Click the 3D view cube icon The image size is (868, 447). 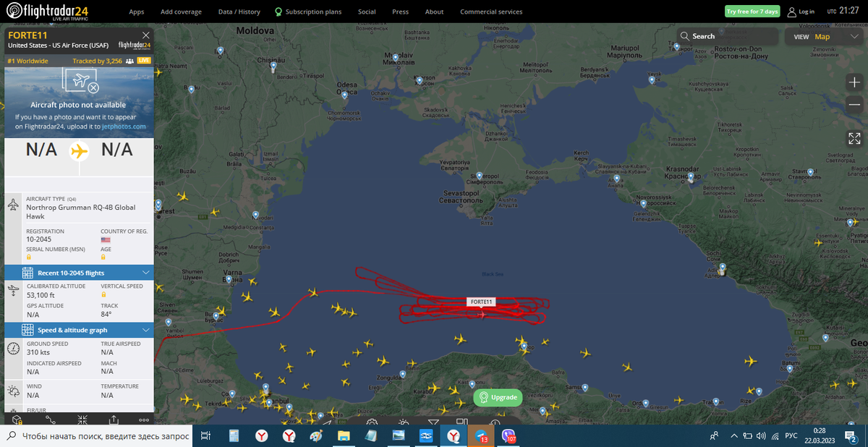point(17,419)
